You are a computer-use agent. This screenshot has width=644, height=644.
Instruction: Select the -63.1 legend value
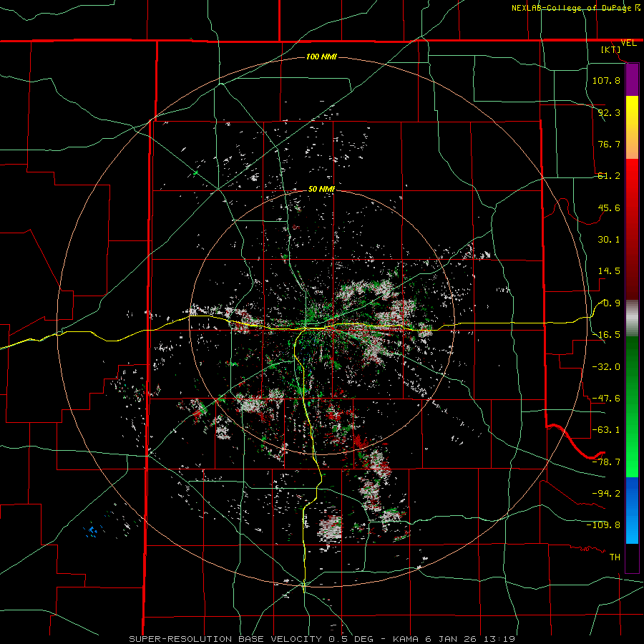coord(606,430)
